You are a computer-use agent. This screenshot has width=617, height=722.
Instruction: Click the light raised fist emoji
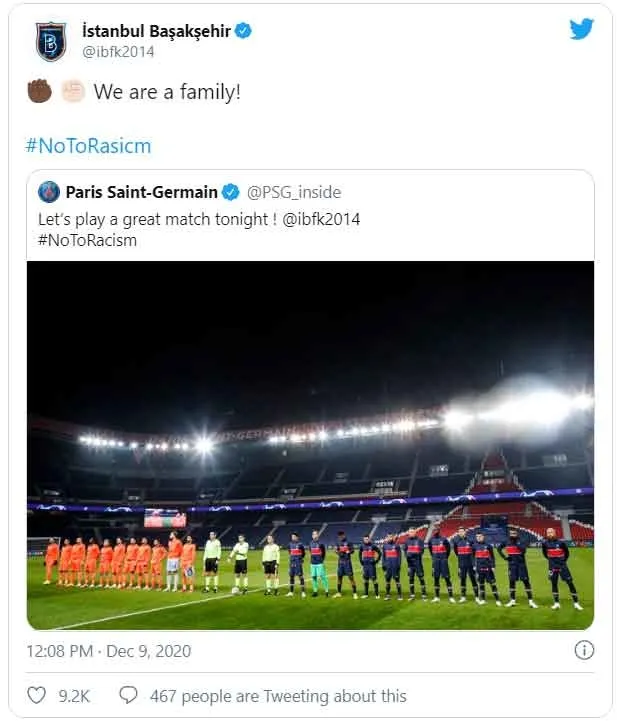pyautogui.click(x=72, y=92)
